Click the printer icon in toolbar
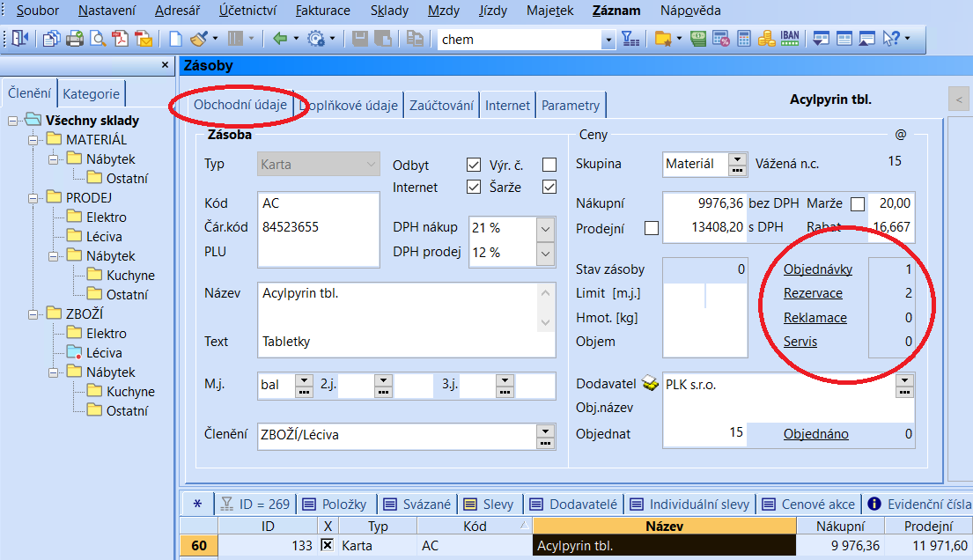 (x=75, y=39)
